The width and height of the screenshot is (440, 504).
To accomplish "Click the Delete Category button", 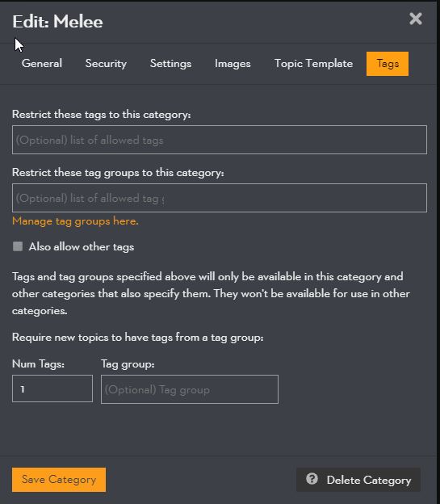I will (x=358, y=480).
